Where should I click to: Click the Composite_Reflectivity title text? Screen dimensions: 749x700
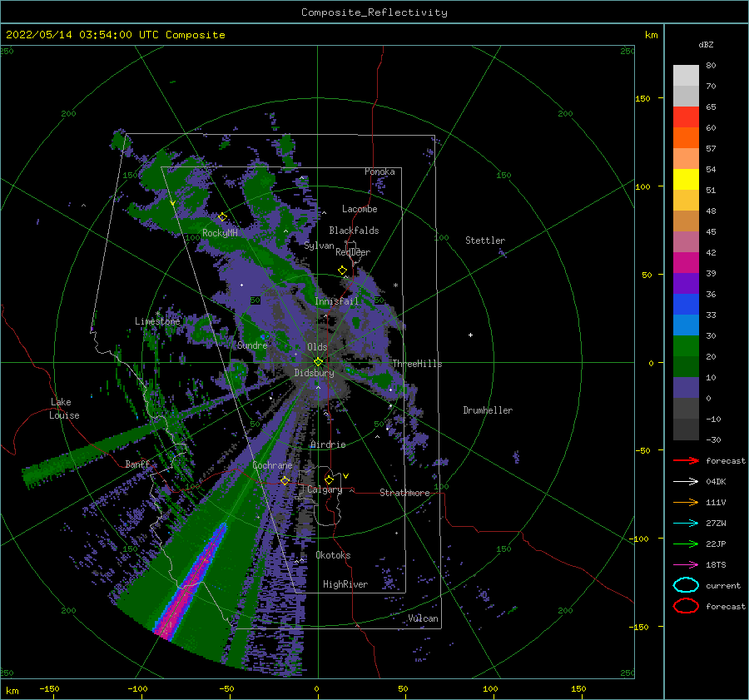point(374,12)
